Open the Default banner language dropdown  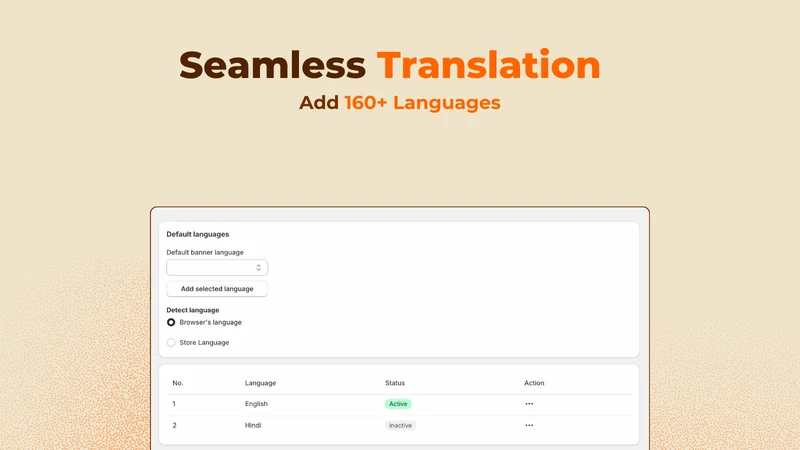(217, 267)
